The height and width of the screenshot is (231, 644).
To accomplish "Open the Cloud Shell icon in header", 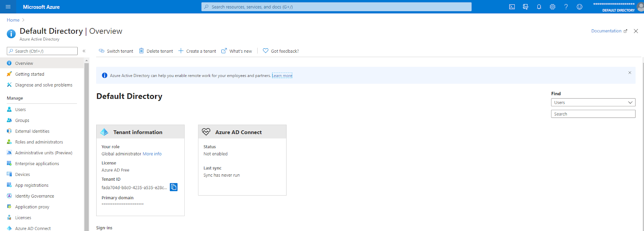I will [x=512, y=7].
